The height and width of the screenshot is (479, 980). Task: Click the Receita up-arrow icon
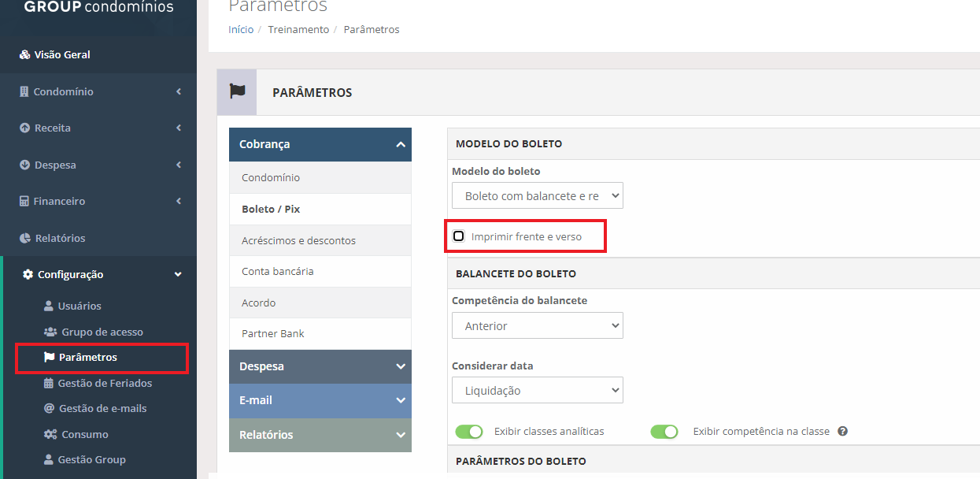pyautogui.click(x=24, y=128)
